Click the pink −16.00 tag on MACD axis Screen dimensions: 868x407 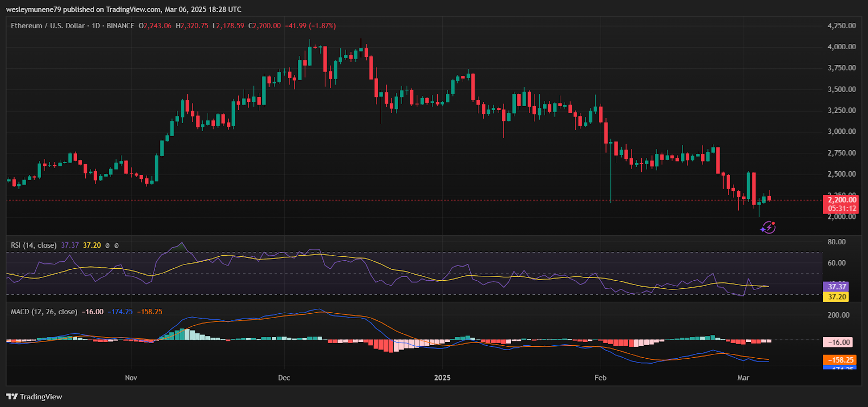point(838,343)
